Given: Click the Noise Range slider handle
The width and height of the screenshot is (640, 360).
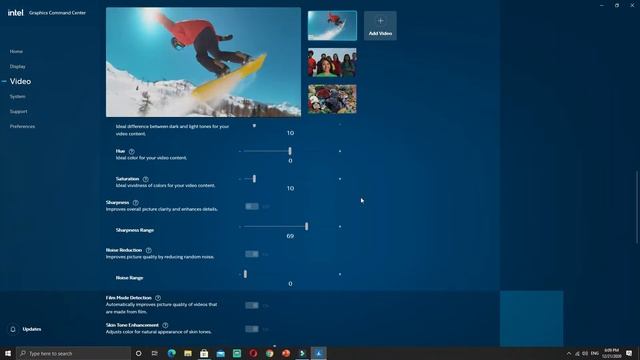Looking at the screenshot, I should [245, 274].
